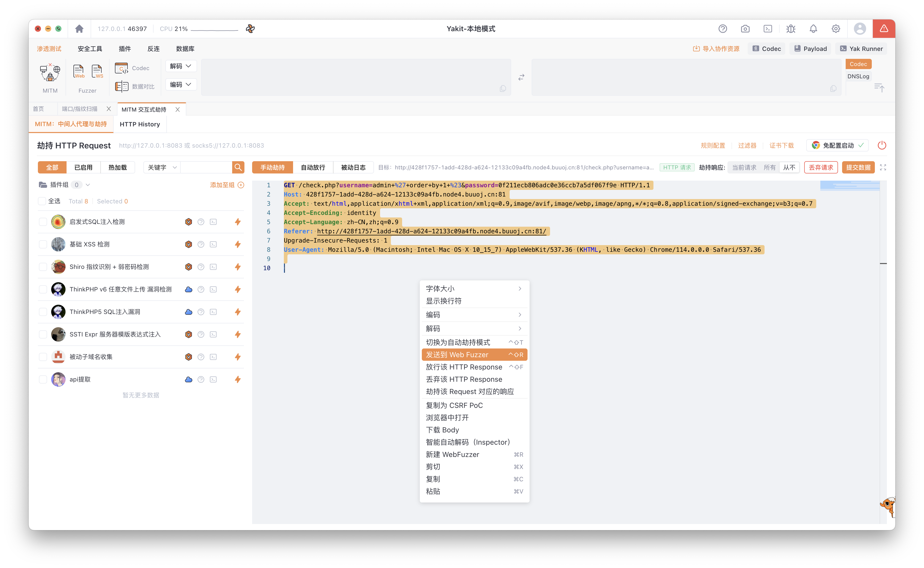The width and height of the screenshot is (924, 568).
Task: Open the Web Fuzzer icon
Action: click(x=79, y=71)
